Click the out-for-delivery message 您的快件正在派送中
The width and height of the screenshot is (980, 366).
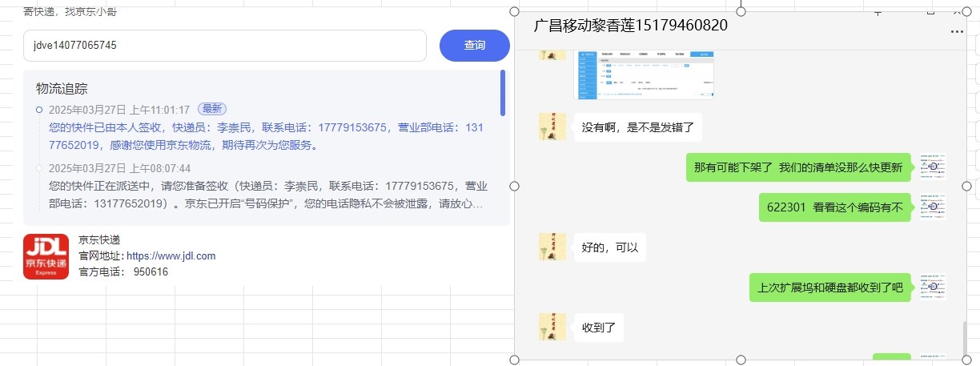(267, 195)
